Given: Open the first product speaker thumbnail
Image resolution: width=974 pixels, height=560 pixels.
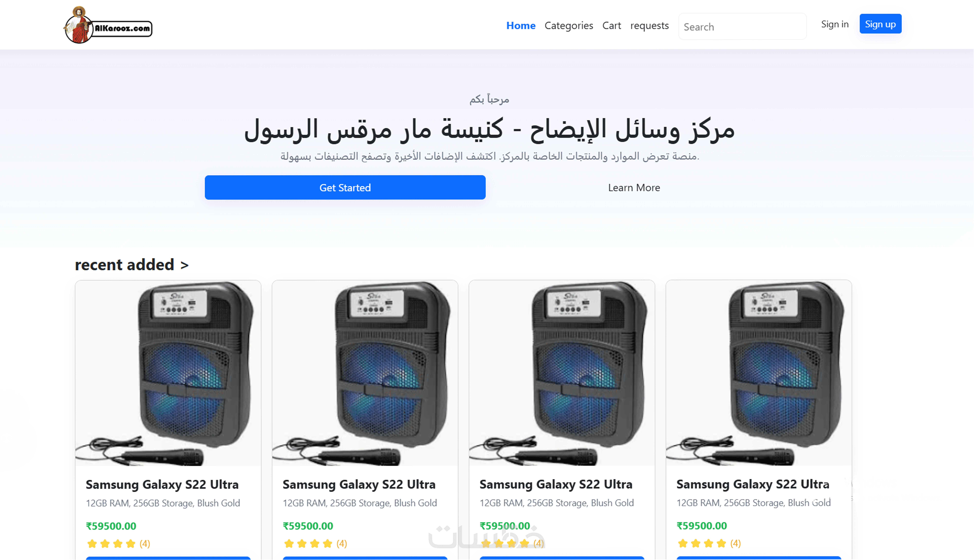Looking at the screenshot, I should (168, 373).
